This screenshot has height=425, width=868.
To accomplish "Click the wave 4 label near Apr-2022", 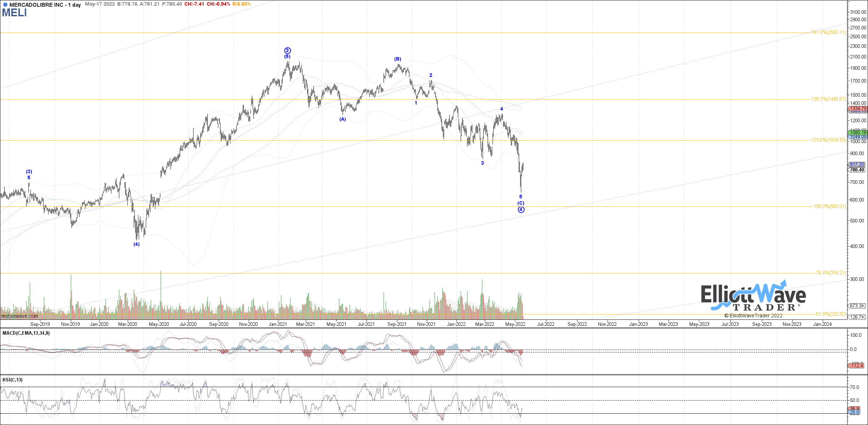I will coord(501,109).
